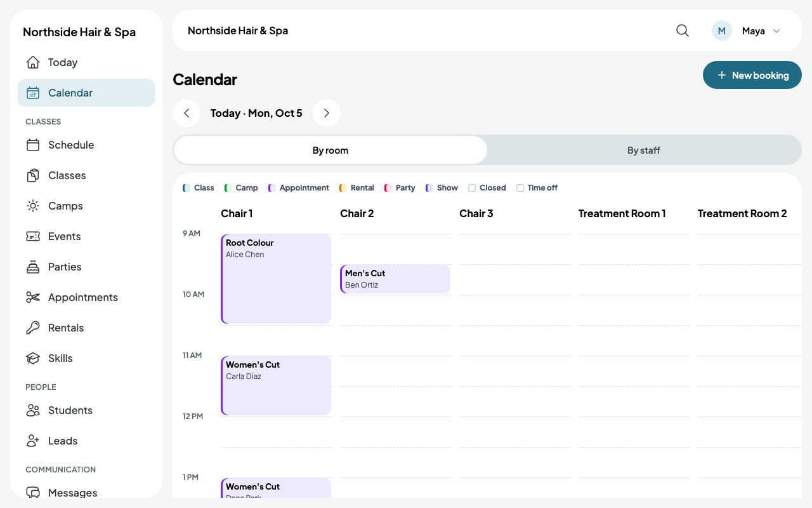Open the Root Colour appointment for Alice Chen
This screenshot has width=812, height=508.
click(276, 279)
